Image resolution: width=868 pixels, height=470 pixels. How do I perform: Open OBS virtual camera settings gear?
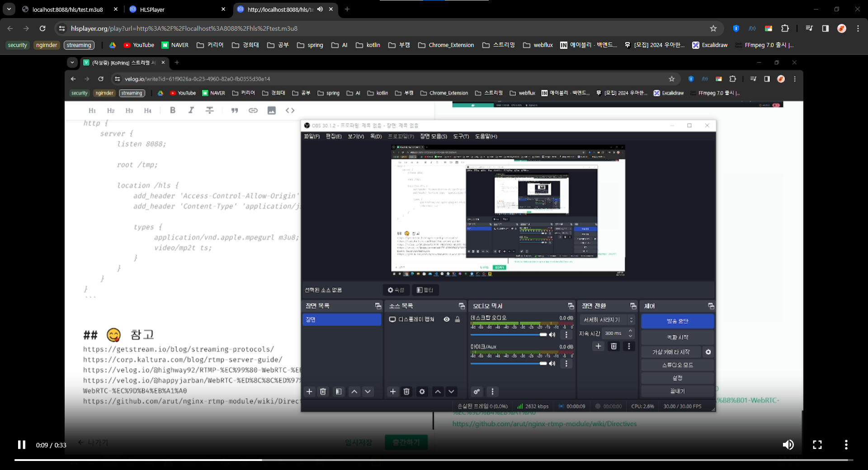click(708, 352)
